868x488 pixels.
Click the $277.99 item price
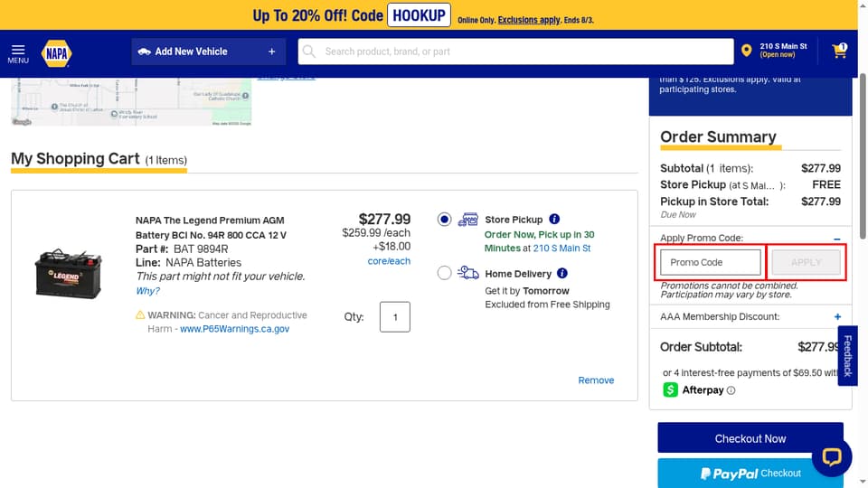click(385, 219)
